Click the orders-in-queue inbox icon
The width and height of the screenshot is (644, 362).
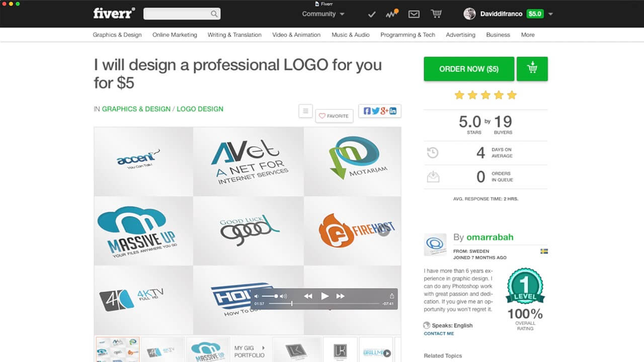click(433, 176)
